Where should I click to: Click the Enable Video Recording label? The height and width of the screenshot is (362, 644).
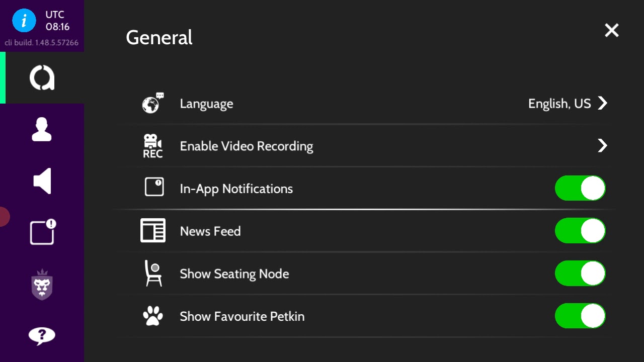[247, 146]
